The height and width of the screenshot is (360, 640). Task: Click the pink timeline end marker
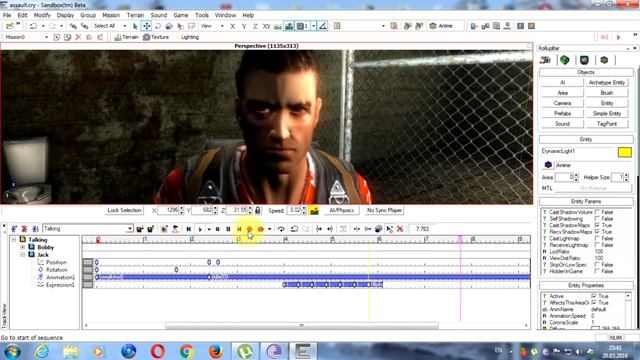(460, 239)
